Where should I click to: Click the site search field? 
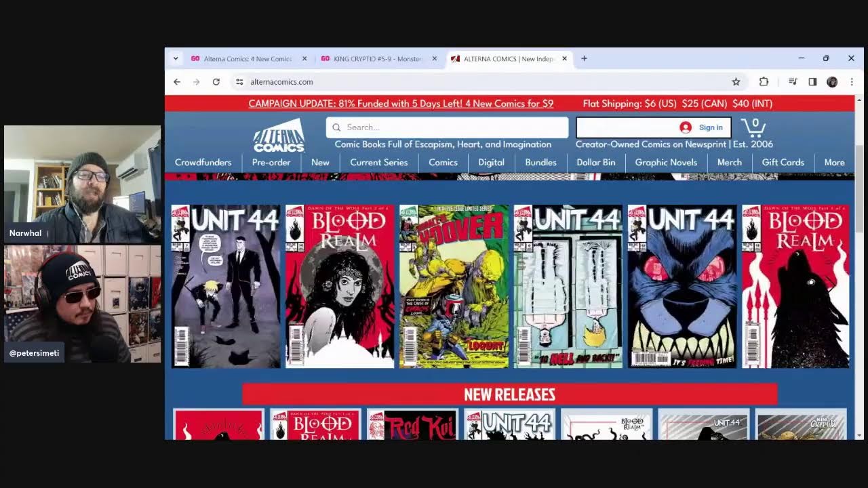pos(448,127)
